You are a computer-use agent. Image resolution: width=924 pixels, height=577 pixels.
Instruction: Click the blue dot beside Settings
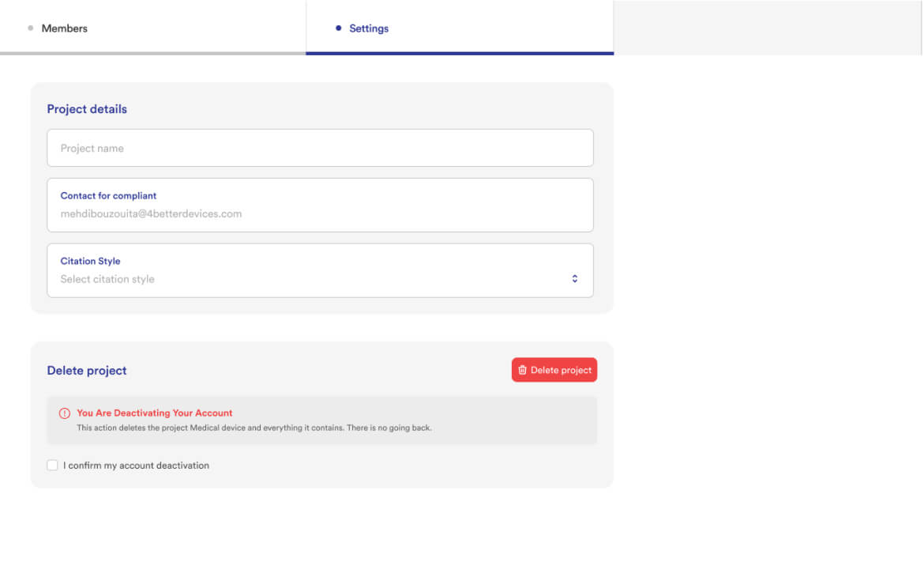tap(339, 28)
